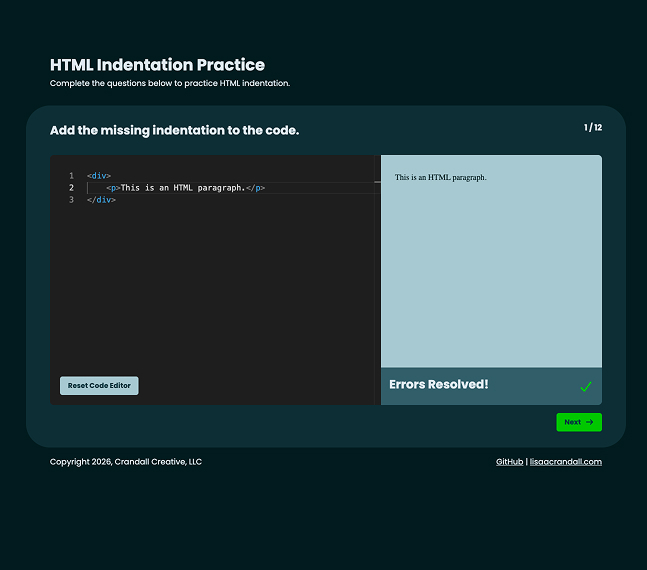Screen dimensions: 647x570
Task: Click the 'Complete the questions below' subtitle
Action: (x=170, y=83)
